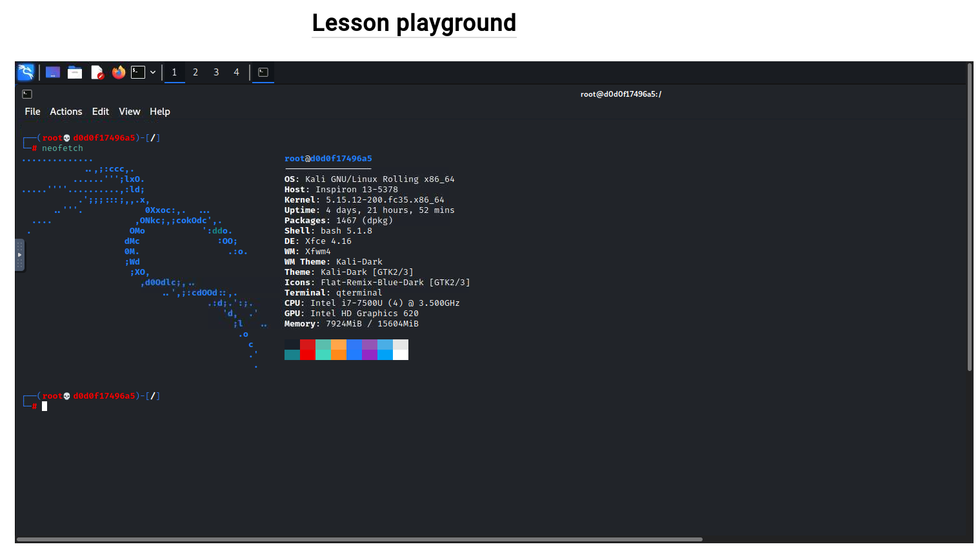Screen dimensions: 980x551
Task: Click the Memory: 7924MiB / 15604MiB line
Action: (x=352, y=324)
